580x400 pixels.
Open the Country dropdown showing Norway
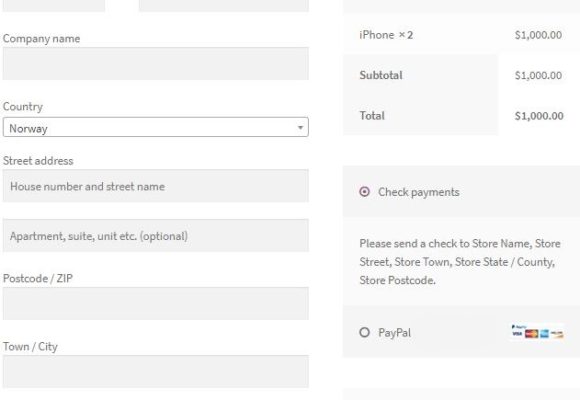coord(155,127)
